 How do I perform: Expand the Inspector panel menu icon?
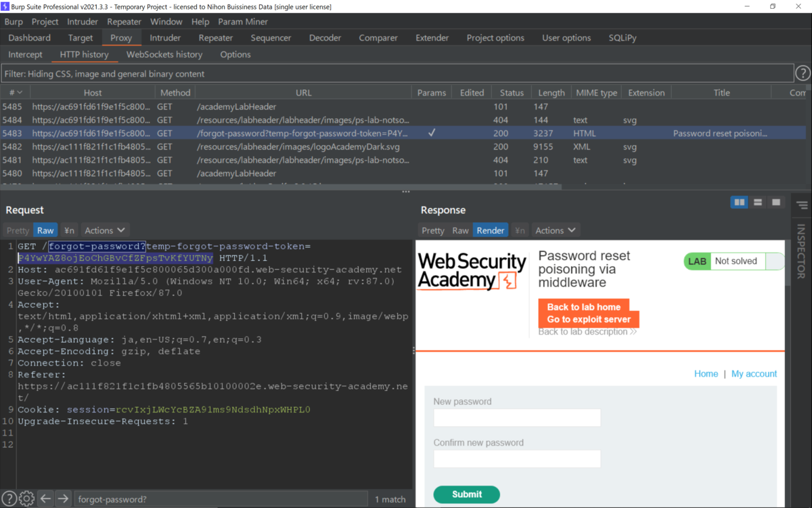(x=803, y=205)
